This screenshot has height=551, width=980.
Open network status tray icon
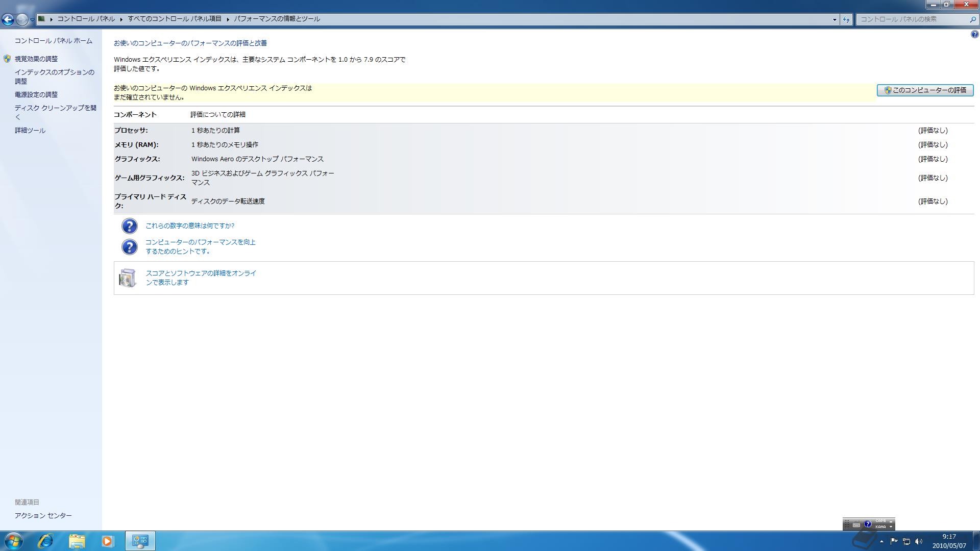point(906,541)
